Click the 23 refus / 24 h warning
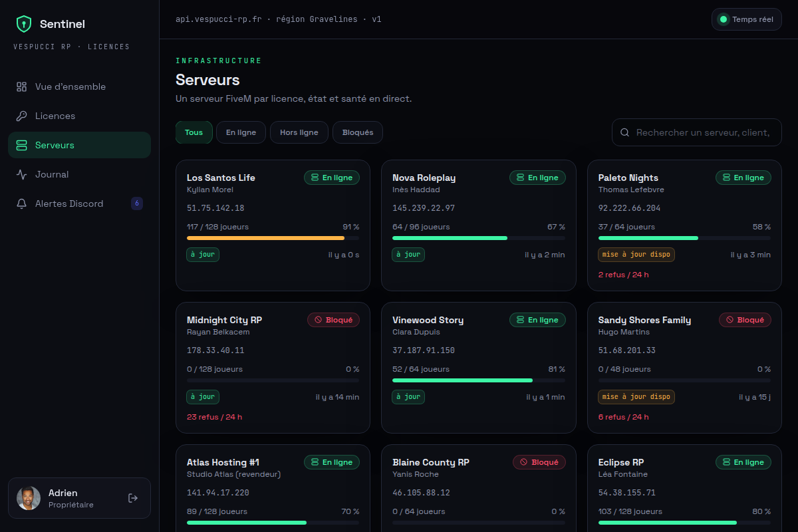 click(x=214, y=417)
